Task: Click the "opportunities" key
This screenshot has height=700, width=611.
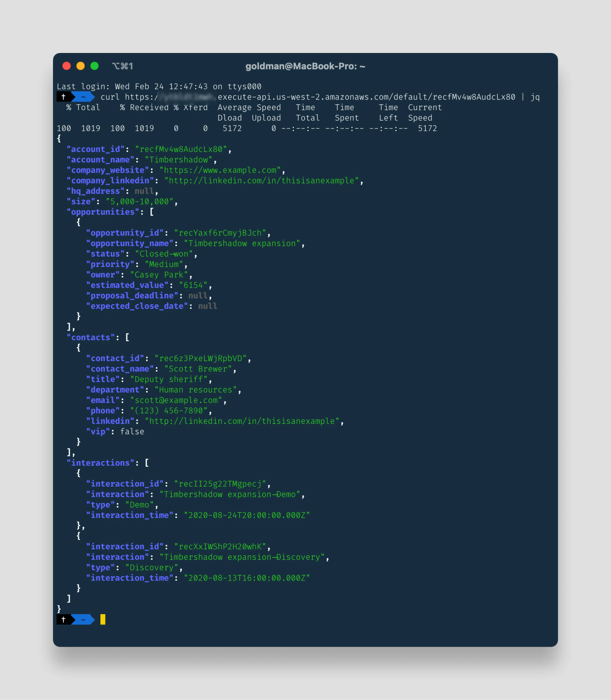Action: [x=103, y=212]
